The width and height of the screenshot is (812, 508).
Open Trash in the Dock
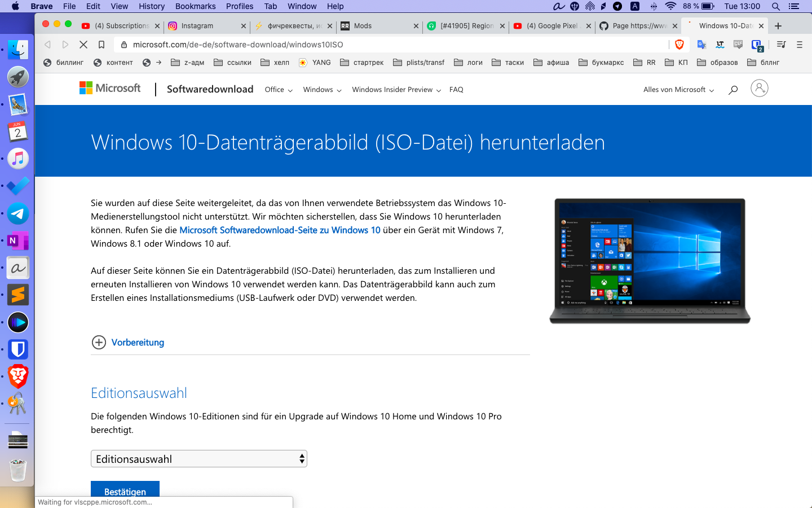tap(18, 470)
